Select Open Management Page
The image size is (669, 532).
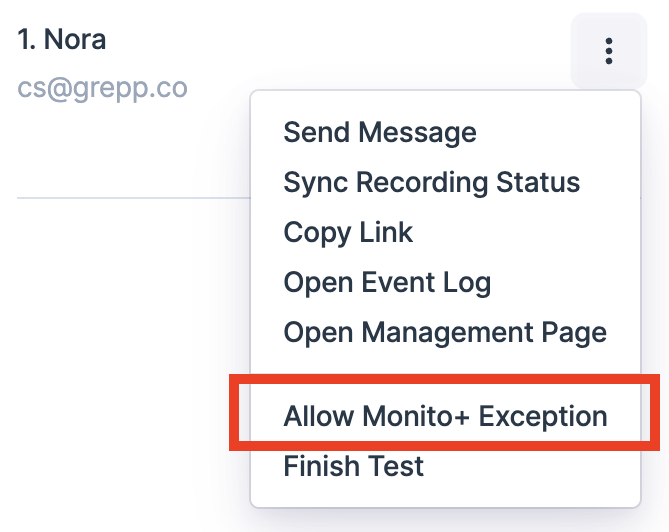(x=445, y=332)
